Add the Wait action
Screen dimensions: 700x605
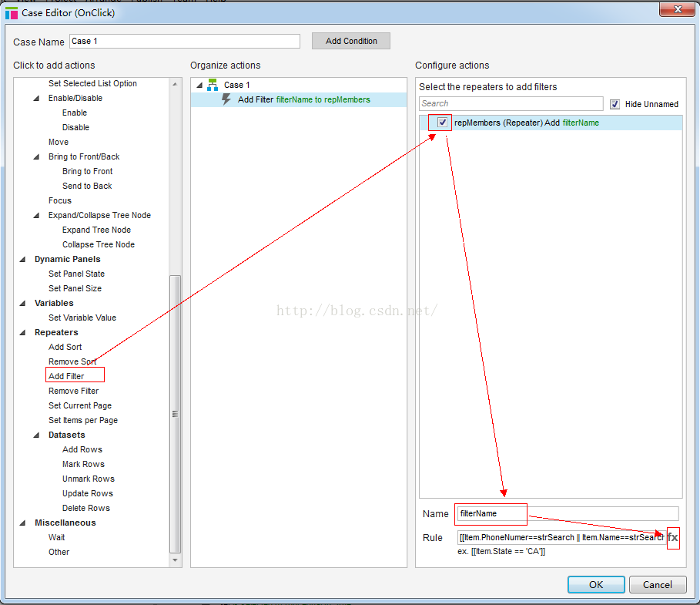point(57,537)
